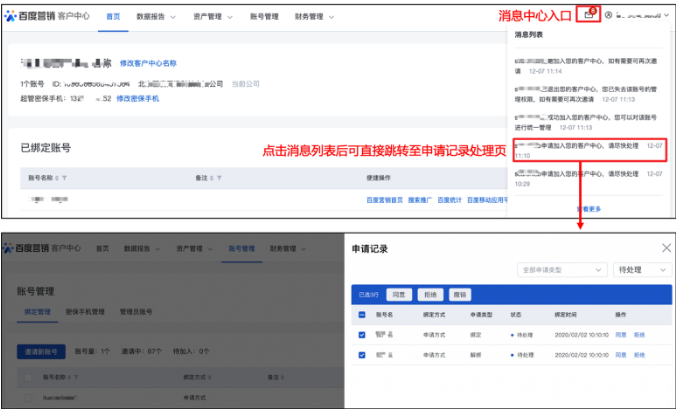Viewport: 679px width, 415px height.
Task: Click 查看更多 in the message list
Action: pos(589,209)
